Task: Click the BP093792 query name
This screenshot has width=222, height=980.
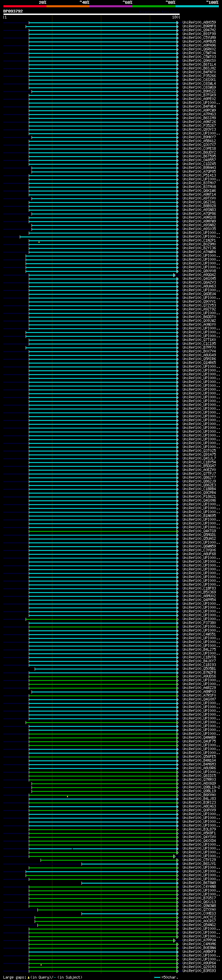Action: (x=13, y=11)
